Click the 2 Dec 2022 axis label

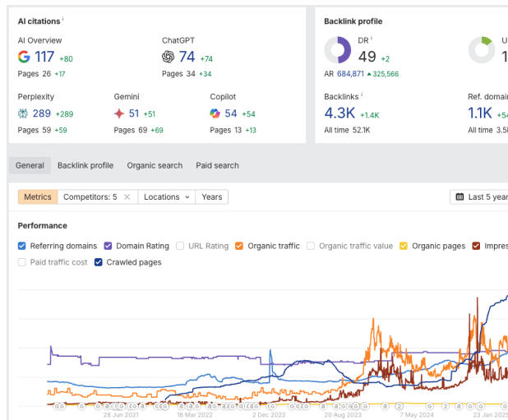coord(269,415)
